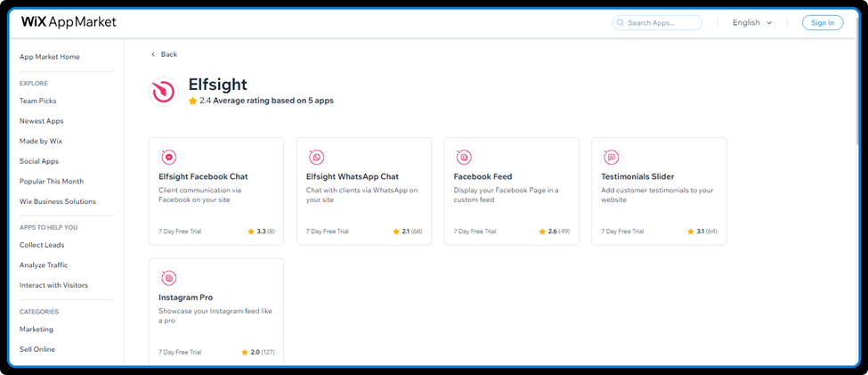Click the Sign In button
The width and height of the screenshot is (868, 375).
click(823, 22)
